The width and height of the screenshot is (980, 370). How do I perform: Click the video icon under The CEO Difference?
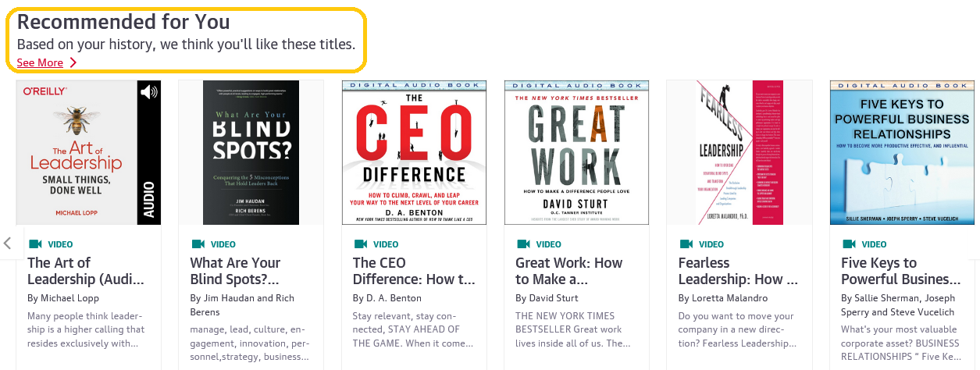[x=360, y=244]
